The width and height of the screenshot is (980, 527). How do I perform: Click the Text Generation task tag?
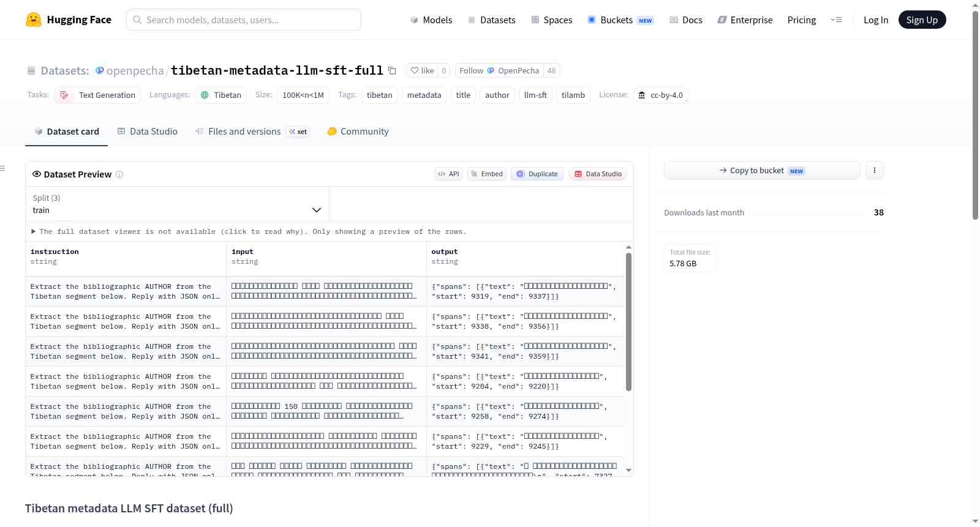pyautogui.click(x=98, y=95)
